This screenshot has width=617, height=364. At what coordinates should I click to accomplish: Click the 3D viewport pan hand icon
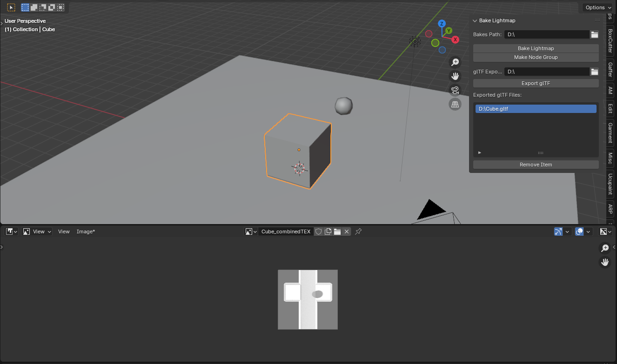tap(455, 76)
